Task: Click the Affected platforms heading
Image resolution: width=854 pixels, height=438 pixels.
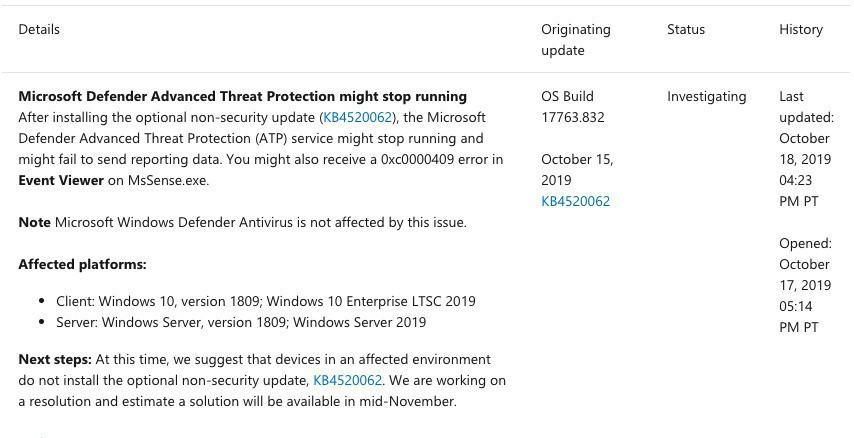Action: [82, 264]
